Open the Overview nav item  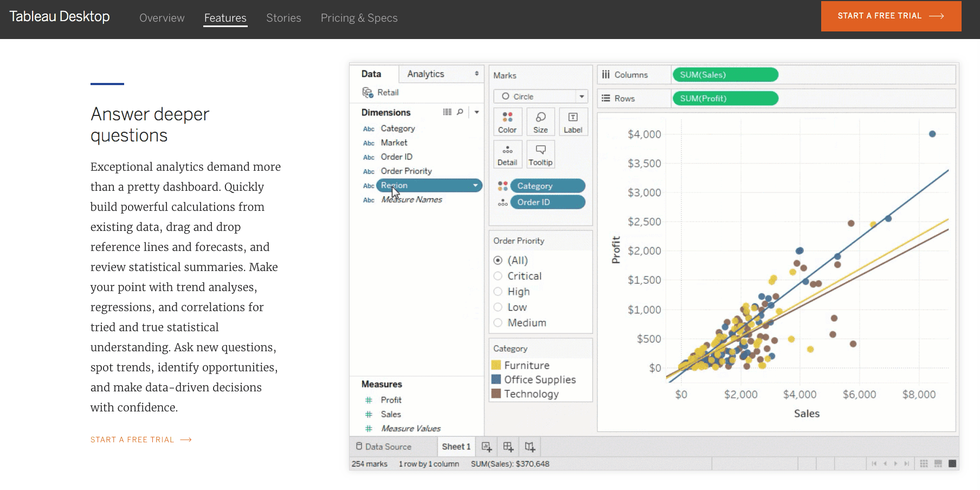click(x=162, y=18)
